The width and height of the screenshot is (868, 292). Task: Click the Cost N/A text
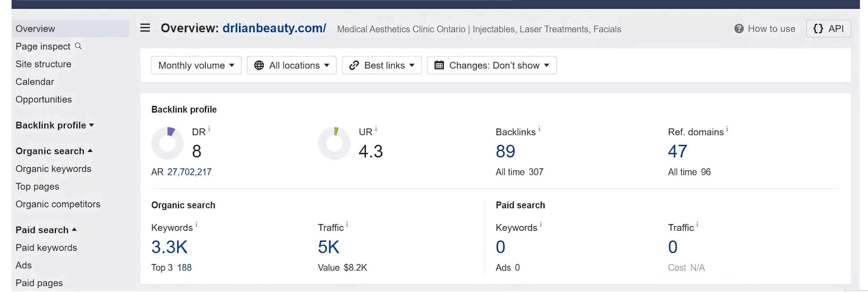(686, 268)
